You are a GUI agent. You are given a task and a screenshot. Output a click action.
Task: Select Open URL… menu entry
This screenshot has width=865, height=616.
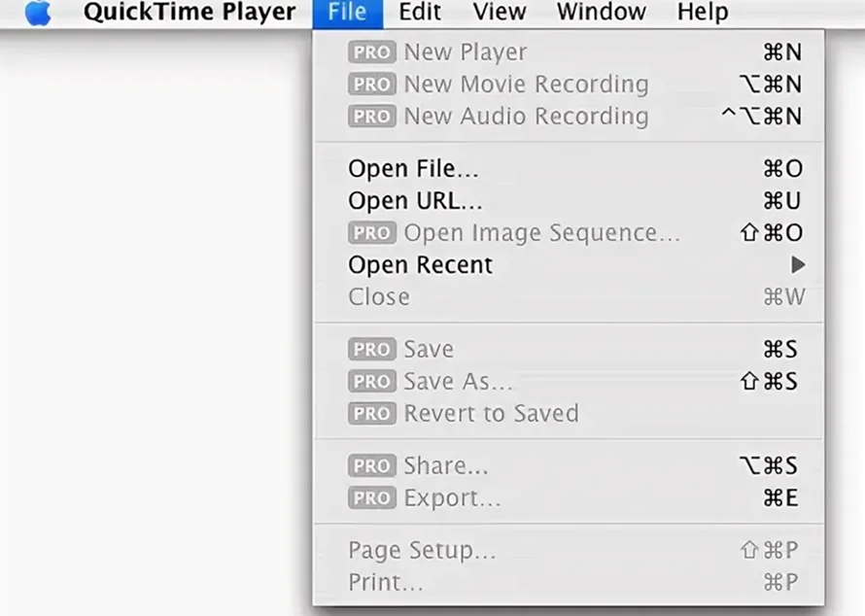tap(569, 201)
